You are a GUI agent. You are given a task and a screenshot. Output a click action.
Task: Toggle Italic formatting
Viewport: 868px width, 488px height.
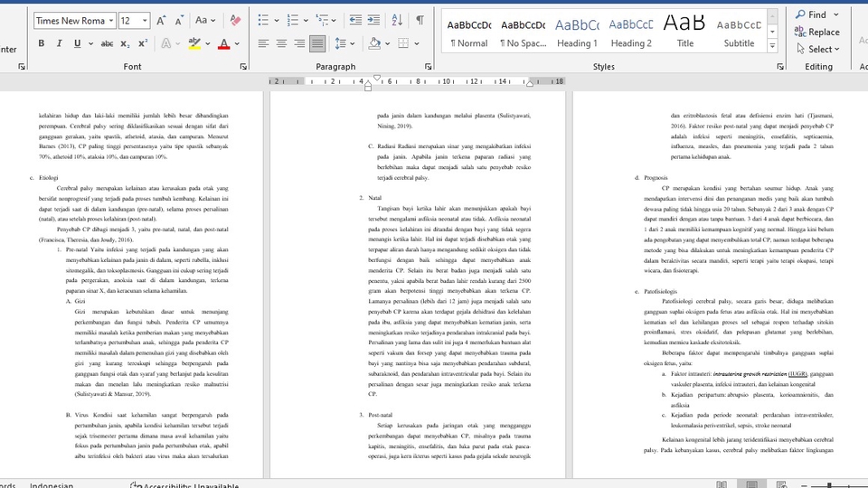click(60, 43)
